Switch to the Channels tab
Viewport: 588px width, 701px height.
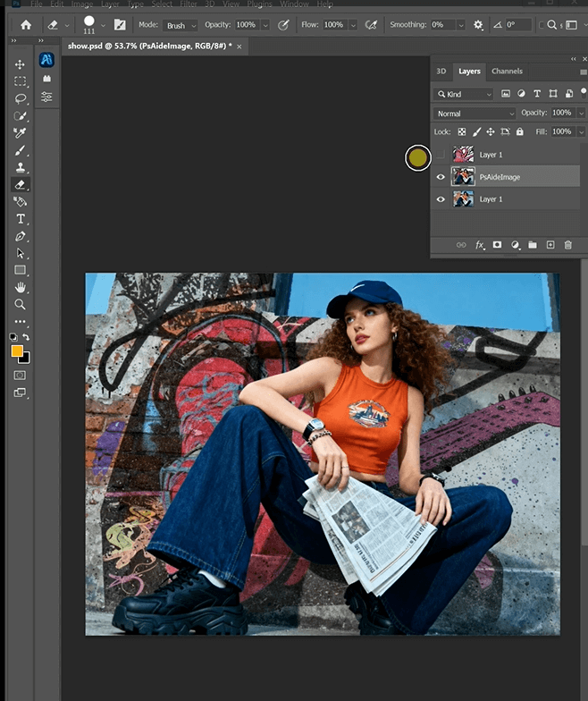507,72
